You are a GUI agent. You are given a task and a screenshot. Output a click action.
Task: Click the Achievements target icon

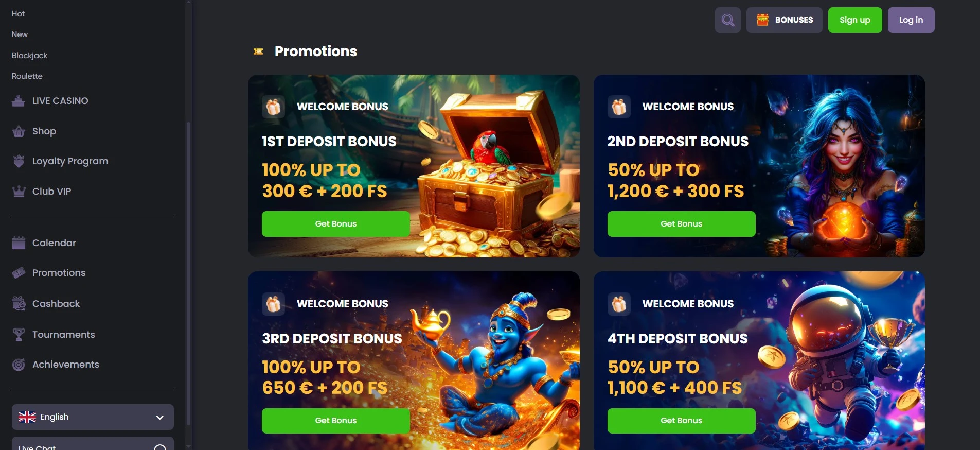click(19, 365)
